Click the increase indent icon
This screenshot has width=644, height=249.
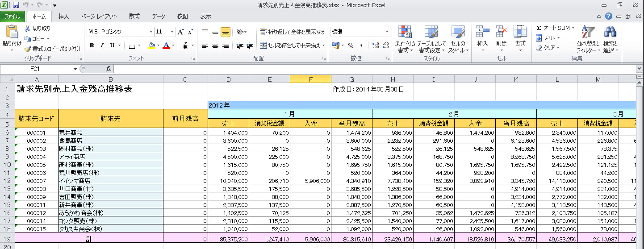click(x=250, y=45)
